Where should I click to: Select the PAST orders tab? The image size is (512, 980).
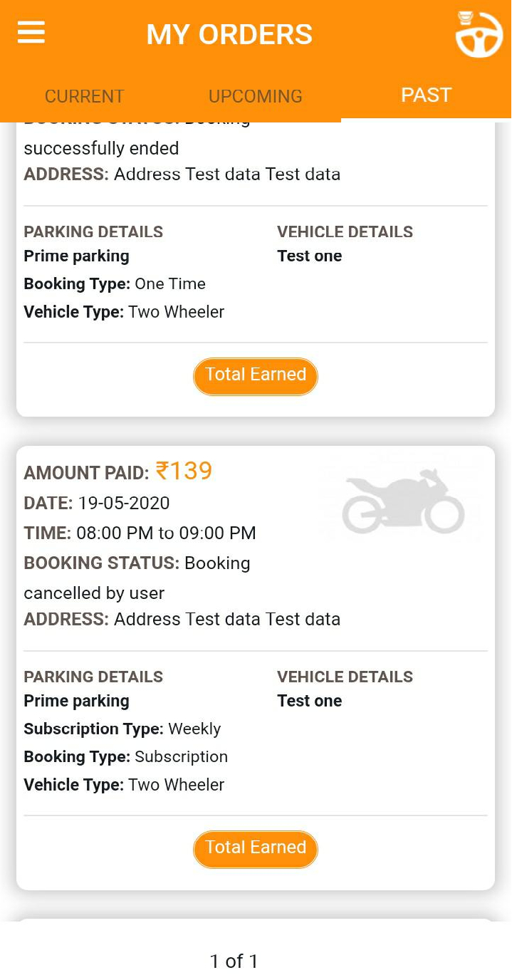426,95
